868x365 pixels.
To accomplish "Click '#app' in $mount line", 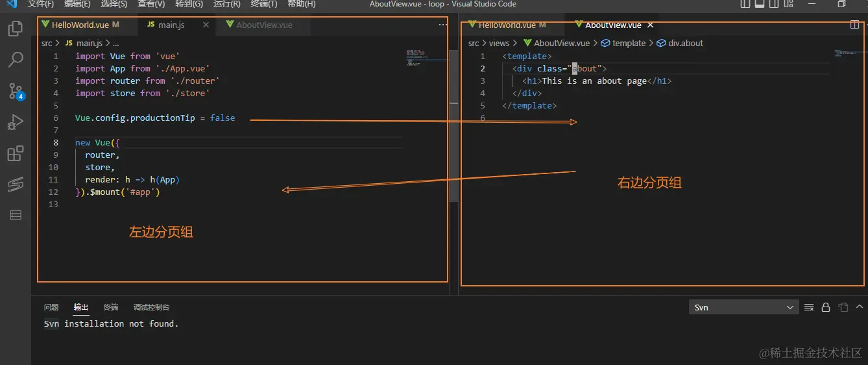I will [x=143, y=192].
